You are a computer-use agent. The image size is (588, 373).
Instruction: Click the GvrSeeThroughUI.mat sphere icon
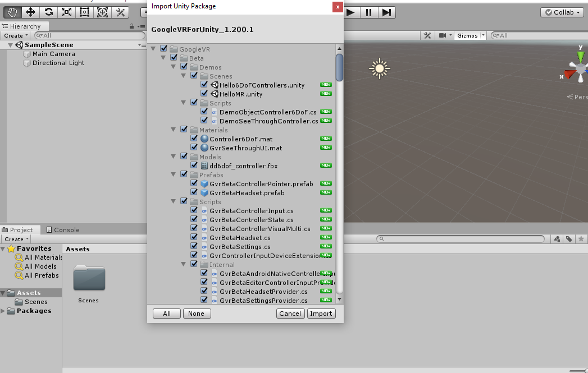tap(204, 148)
